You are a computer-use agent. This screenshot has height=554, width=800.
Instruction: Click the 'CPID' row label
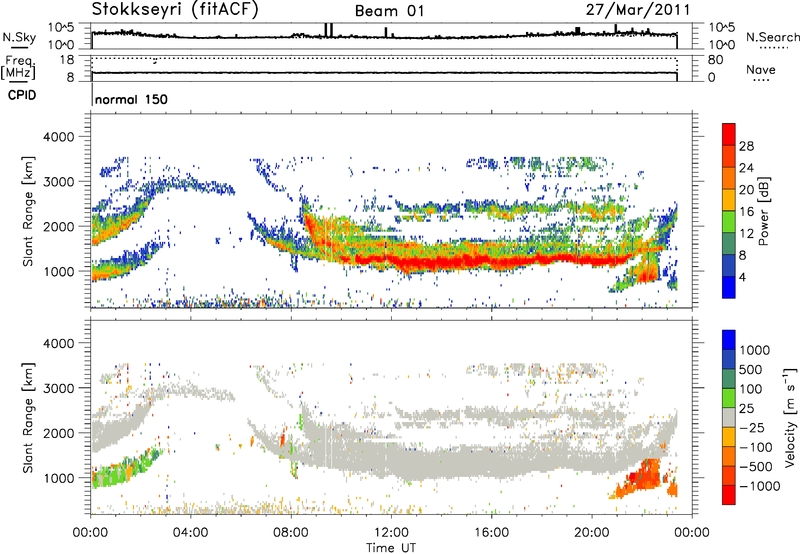pyautogui.click(x=22, y=95)
